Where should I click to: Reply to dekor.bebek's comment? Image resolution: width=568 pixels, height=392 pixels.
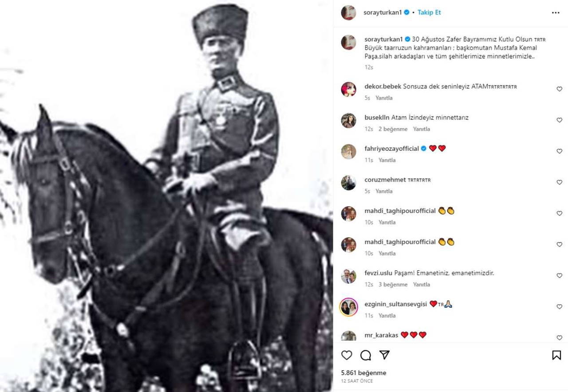tap(384, 98)
